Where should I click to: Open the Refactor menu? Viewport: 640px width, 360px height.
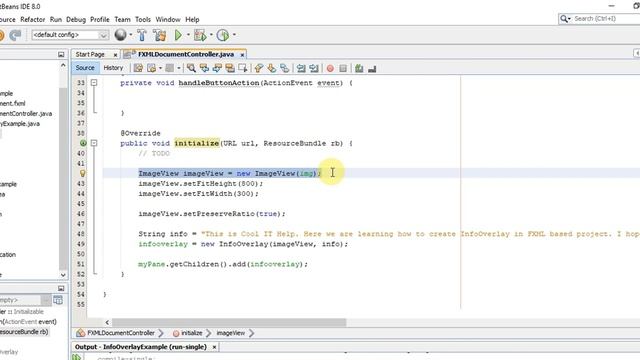(33, 20)
